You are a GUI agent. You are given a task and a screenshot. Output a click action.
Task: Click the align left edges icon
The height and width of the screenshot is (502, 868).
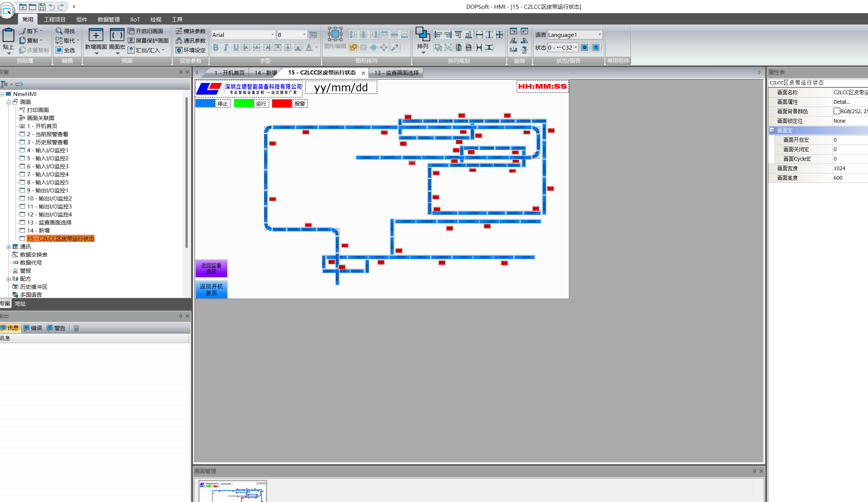(x=438, y=35)
